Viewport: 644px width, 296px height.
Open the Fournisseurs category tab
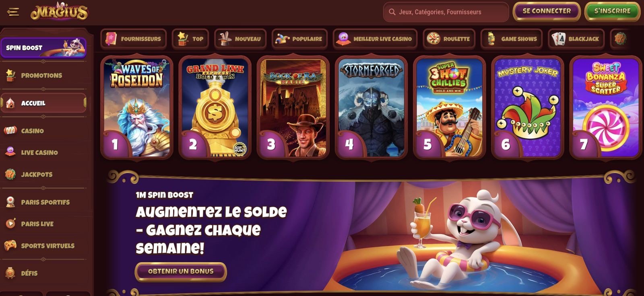[x=134, y=39]
